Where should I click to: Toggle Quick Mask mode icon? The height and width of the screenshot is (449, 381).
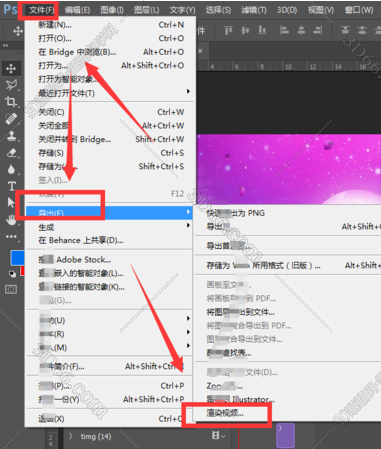pyautogui.click(x=11, y=289)
